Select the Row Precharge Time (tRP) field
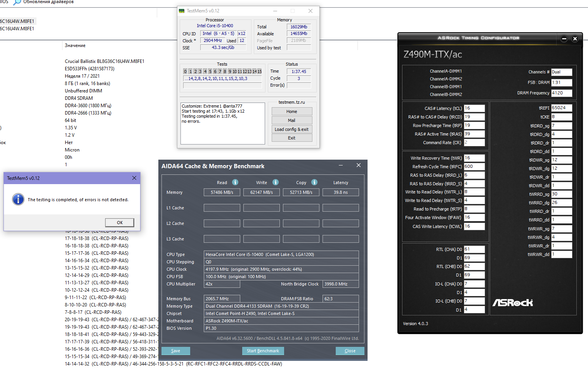Screen dimensions: 588x369 pos(474,125)
